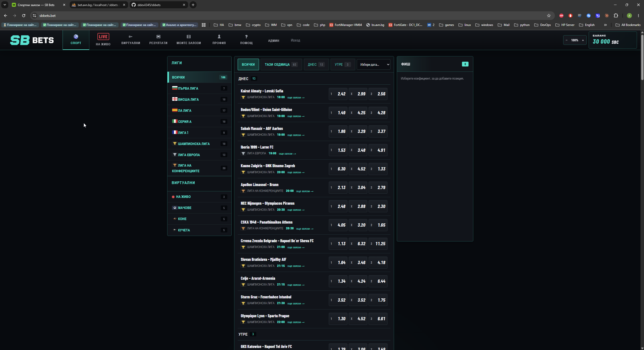Open the SB Bets logo home link
Image resolution: width=644 pixels, height=350 pixels.
click(32, 40)
